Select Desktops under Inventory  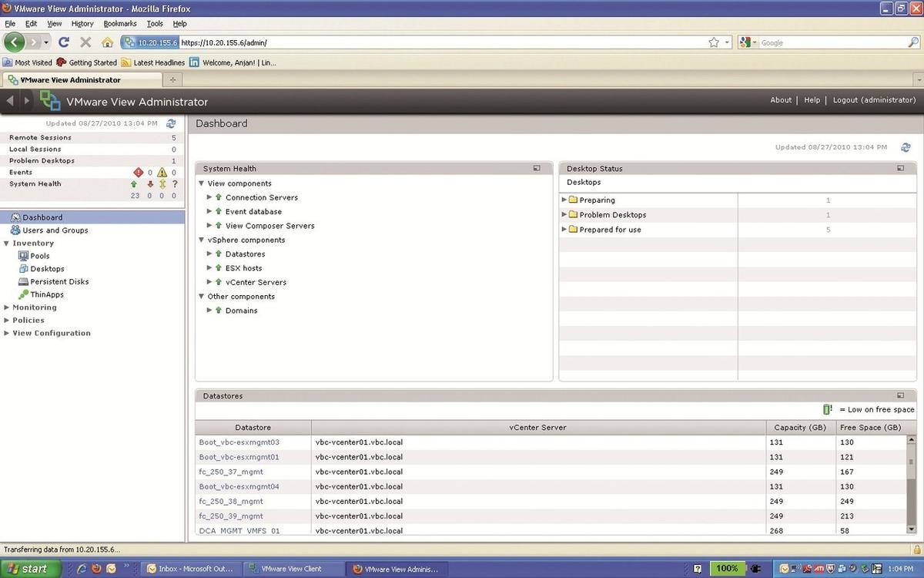(x=47, y=269)
